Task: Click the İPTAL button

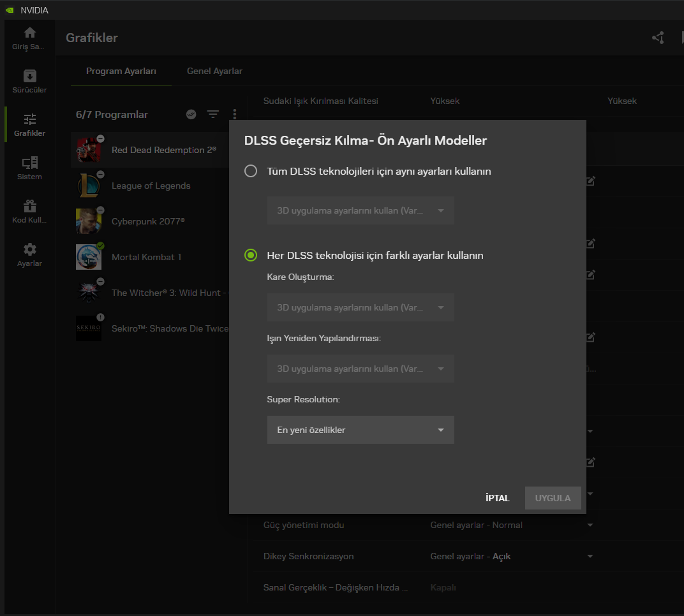Action: pyautogui.click(x=498, y=498)
